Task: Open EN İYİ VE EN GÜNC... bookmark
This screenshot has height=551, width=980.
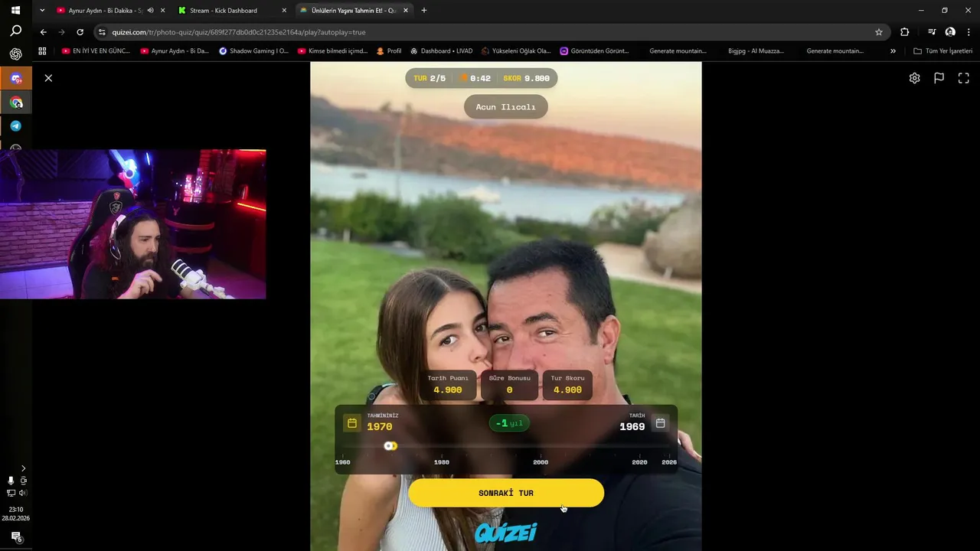Action: [x=96, y=51]
